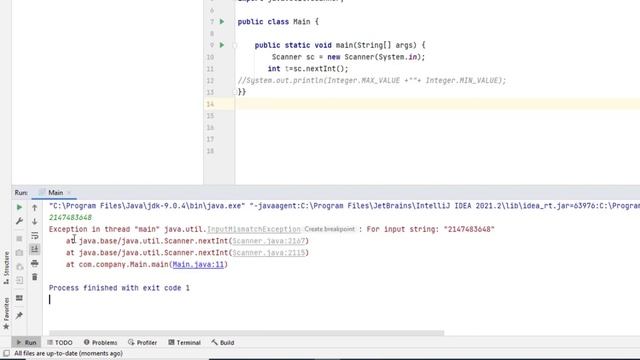Click 'int t=sc.nextInt();' code line
The image size is (640, 360).
[x=308, y=69]
